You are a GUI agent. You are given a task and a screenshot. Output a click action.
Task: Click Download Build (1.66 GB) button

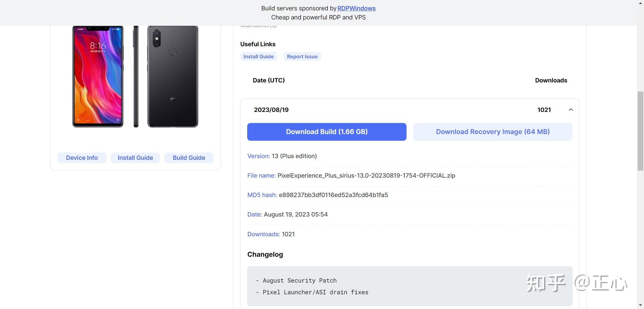tap(327, 132)
